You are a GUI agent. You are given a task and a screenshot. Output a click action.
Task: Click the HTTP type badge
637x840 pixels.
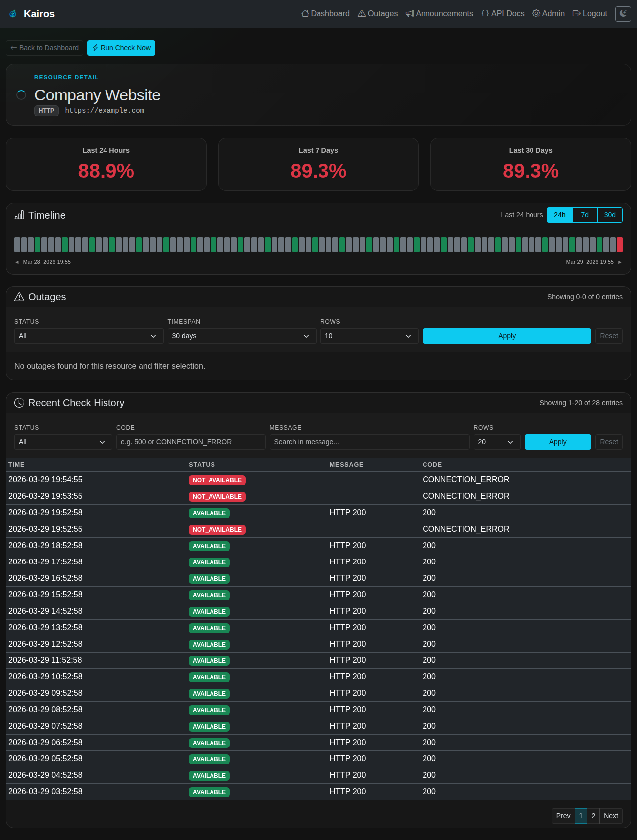[46, 111]
